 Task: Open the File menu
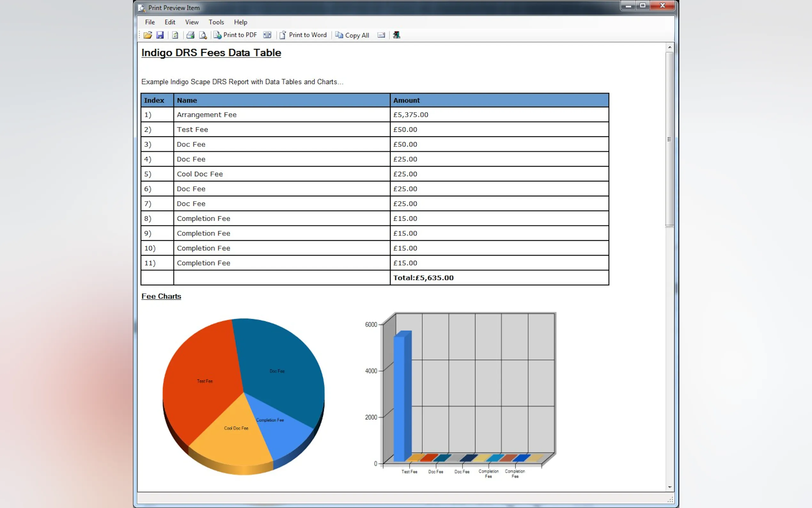click(x=150, y=22)
